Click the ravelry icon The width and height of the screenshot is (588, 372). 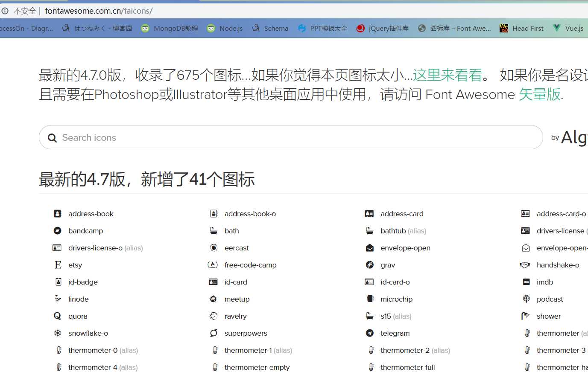(214, 316)
